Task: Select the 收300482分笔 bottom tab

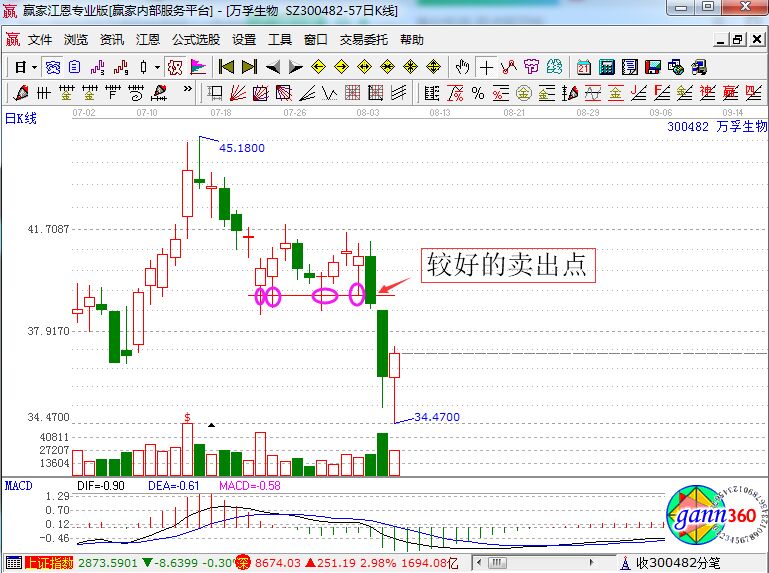Action: pyautogui.click(x=678, y=563)
